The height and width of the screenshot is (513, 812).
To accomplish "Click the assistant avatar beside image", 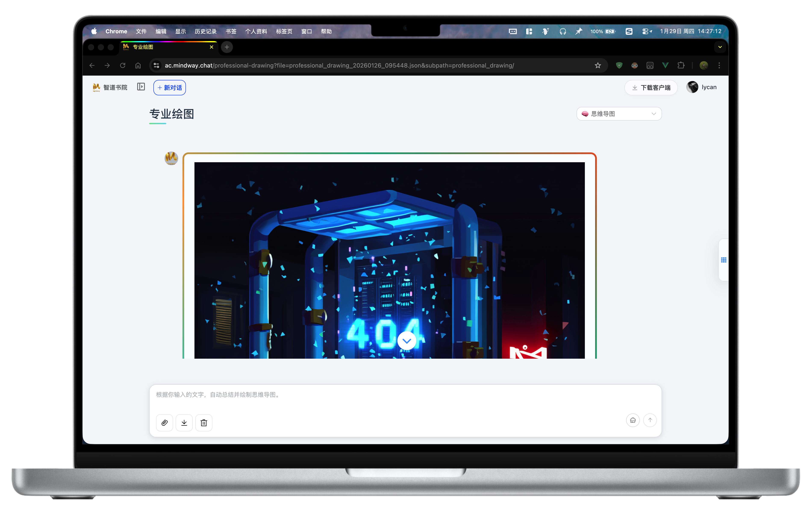I will click(x=171, y=158).
